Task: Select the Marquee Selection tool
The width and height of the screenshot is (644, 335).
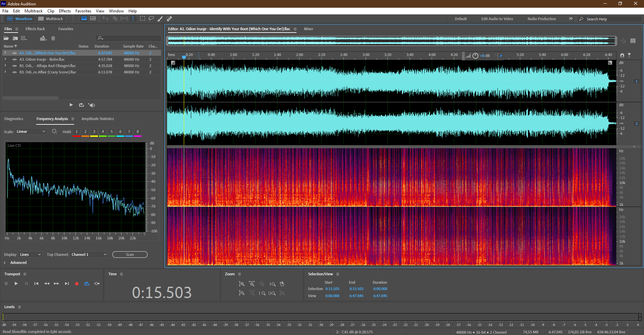Action: (x=143, y=19)
